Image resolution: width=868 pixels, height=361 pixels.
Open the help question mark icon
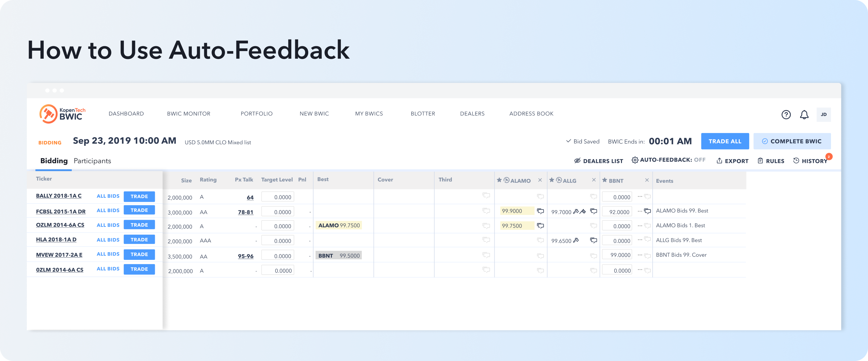[786, 114]
